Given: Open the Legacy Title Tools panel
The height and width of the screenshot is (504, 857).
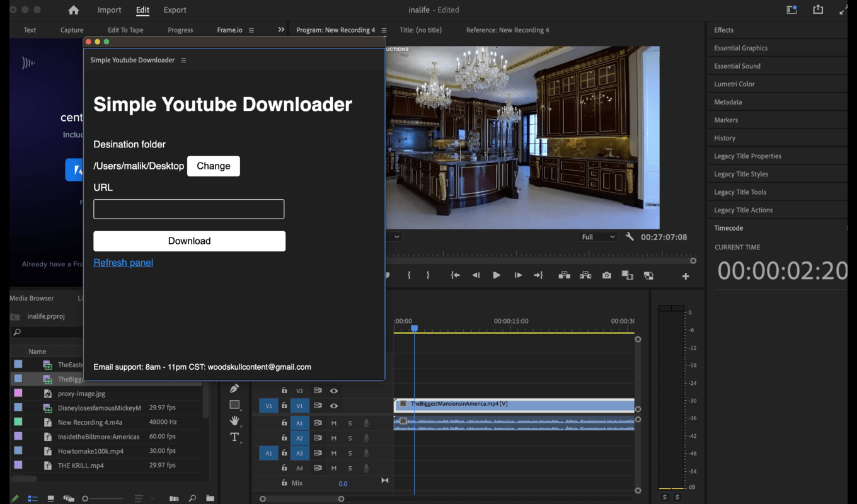Looking at the screenshot, I should (x=740, y=192).
